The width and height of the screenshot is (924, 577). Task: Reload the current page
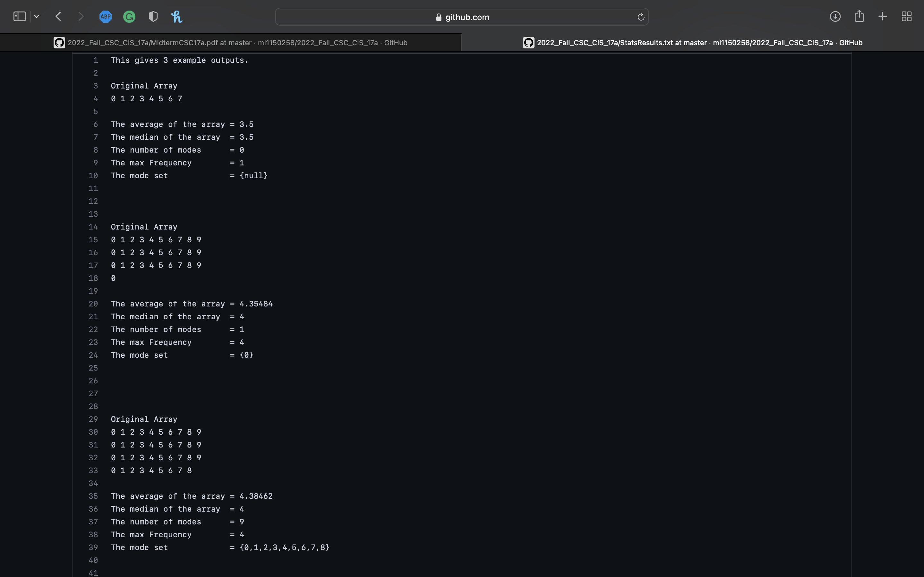tap(641, 16)
